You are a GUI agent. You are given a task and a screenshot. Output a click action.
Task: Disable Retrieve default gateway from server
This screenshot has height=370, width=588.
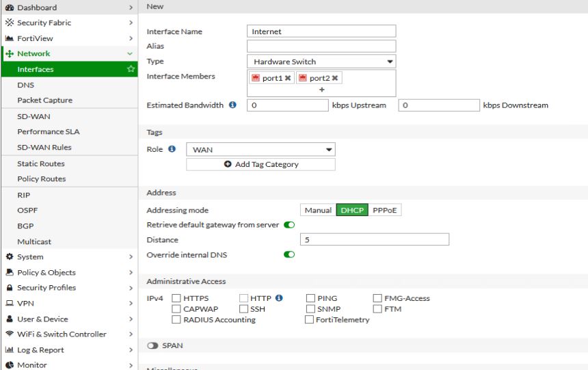point(289,225)
